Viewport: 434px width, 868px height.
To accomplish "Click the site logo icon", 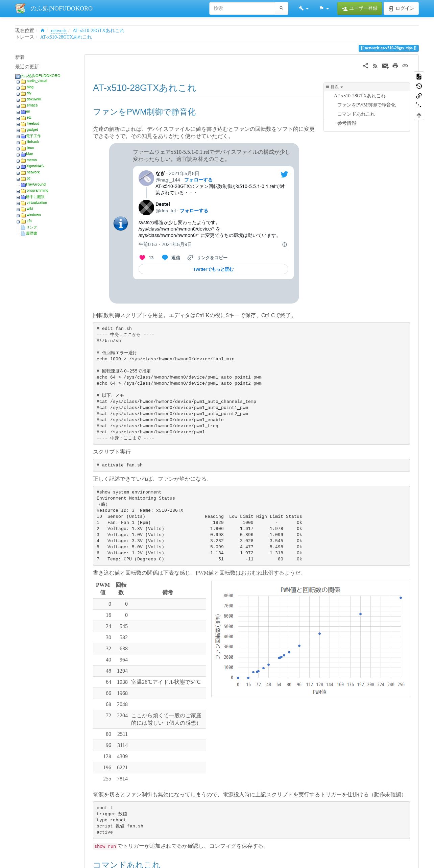I will pyautogui.click(x=20, y=8).
